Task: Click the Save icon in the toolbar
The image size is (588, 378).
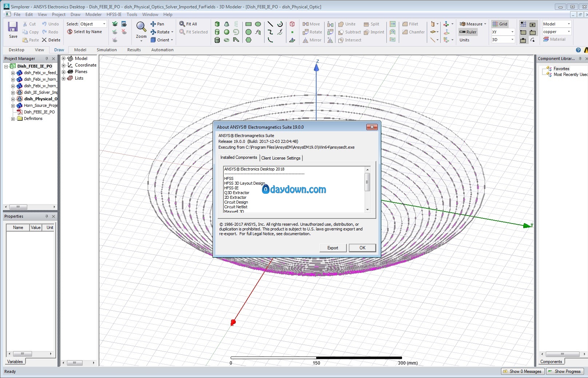Action: [13, 27]
